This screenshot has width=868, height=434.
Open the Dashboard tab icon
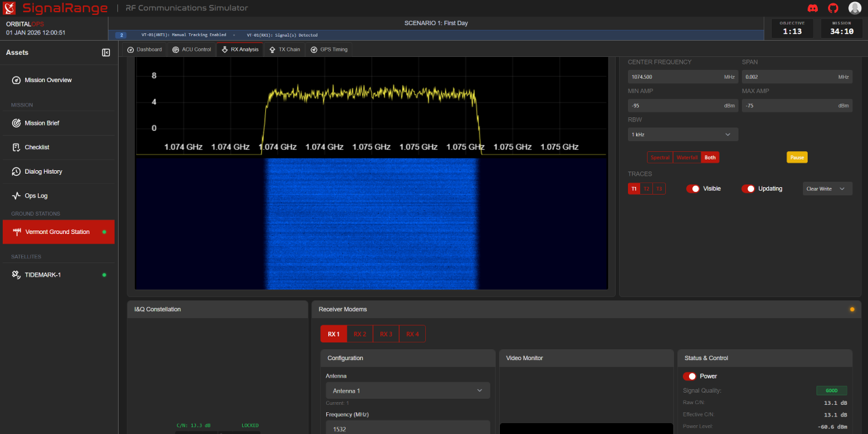[x=129, y=49]
